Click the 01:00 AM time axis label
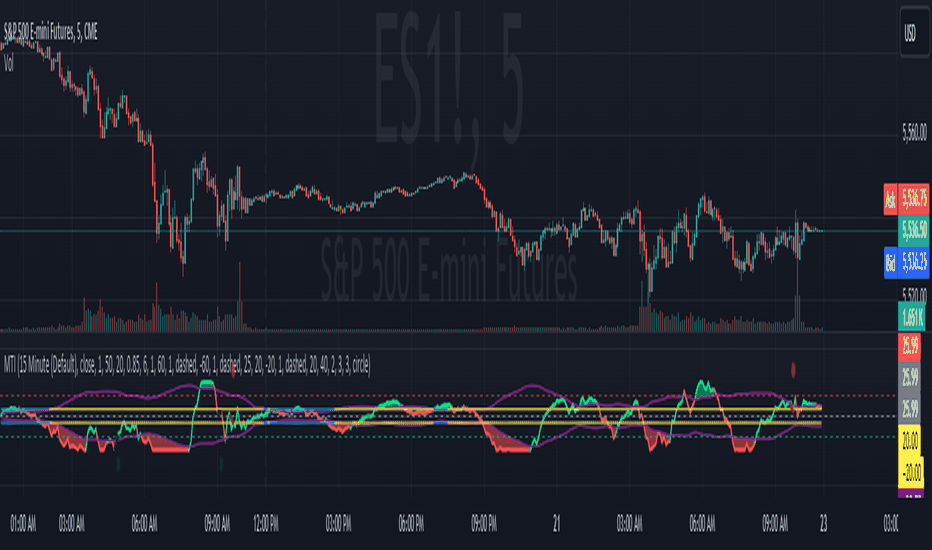This screenshot has height=550, width=932. [x=23, y=524]
